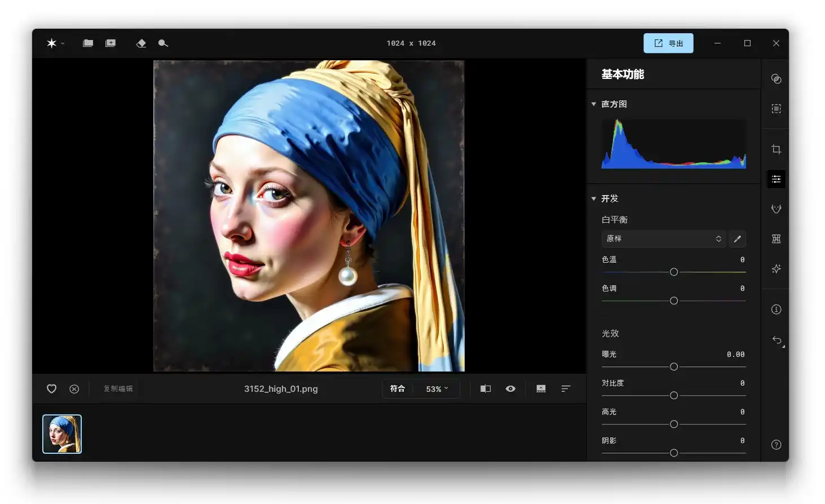Open the folder browser icon
Screen dimensions: 825x504
(88, 43)
